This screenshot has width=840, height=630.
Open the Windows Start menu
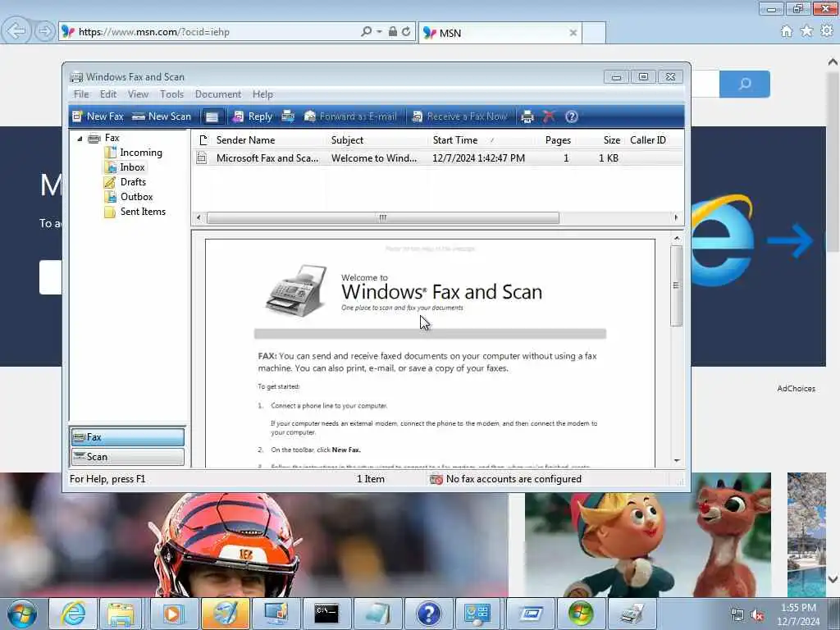(x=22, y=614)
